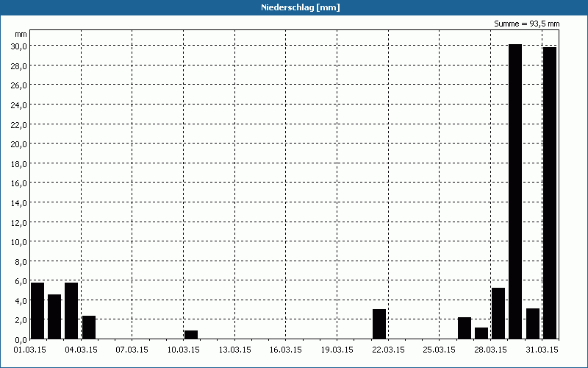Select the short bar at 04.03.15

[x=89, y=327]
